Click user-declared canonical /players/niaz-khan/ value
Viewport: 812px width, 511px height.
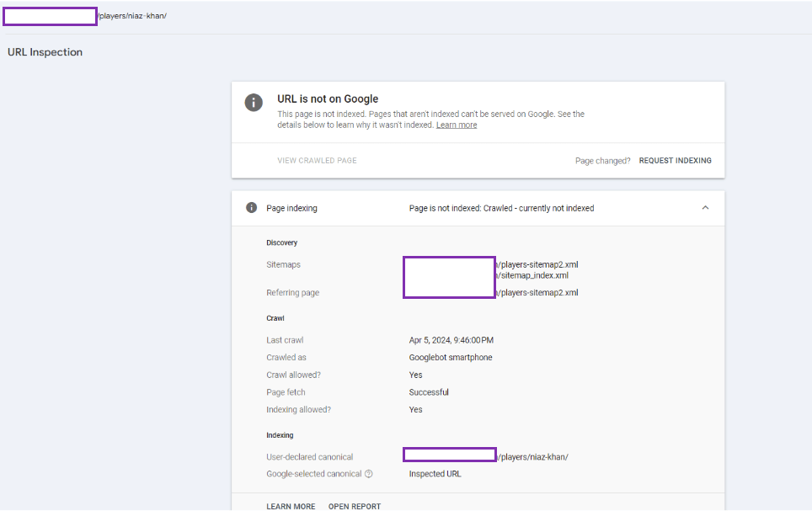coord(533,457)
